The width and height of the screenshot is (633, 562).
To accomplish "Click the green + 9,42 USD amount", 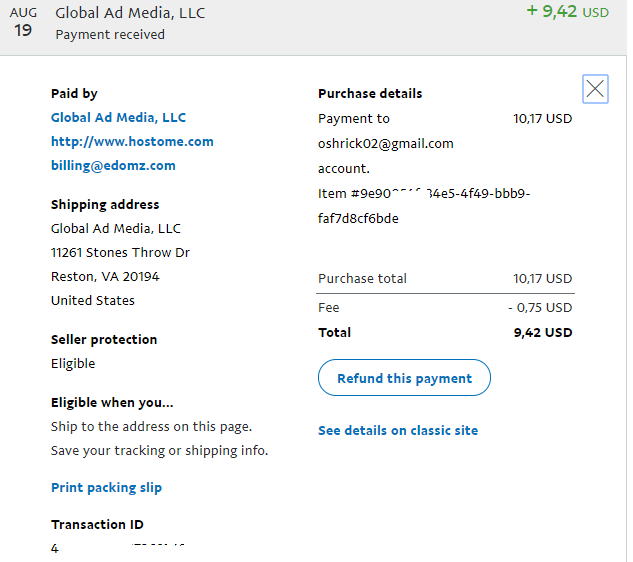I will [566, 13].
